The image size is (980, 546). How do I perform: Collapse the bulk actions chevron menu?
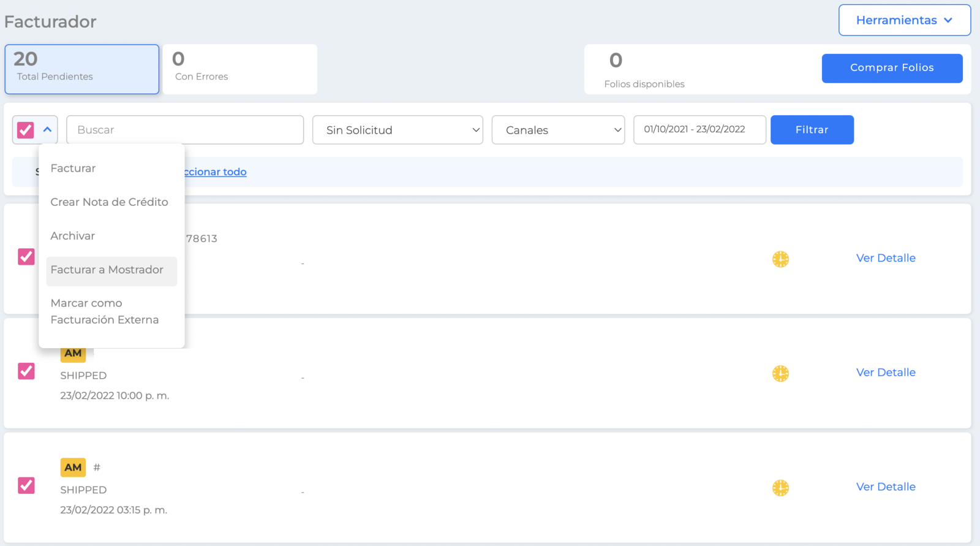(47, 130)
